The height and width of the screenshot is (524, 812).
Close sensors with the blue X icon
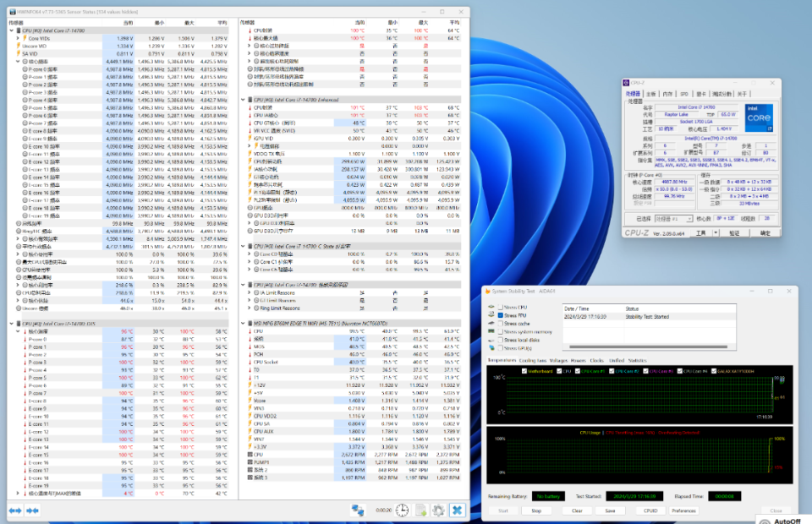(x=457, y=510)
